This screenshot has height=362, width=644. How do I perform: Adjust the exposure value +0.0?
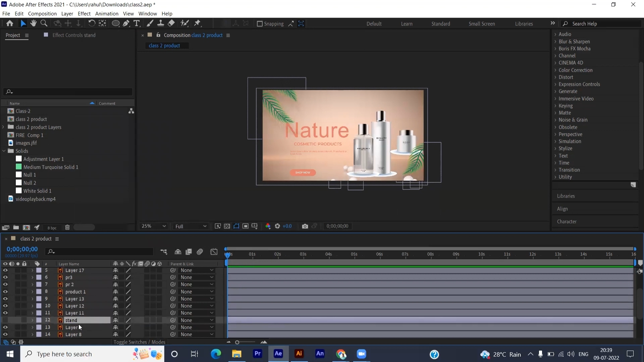[x=287, y=226]
